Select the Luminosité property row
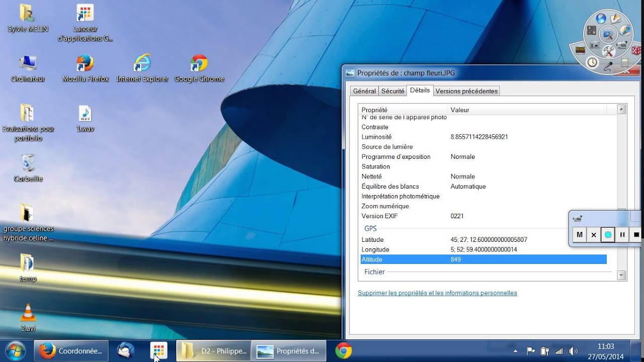 [x=484, y=137]
